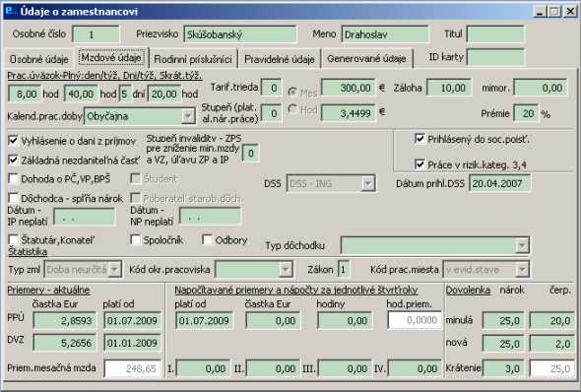The height and width of the screenshot is (392, 581).
Task: Select the Hod wage radio button
Action: pos(293,109)
